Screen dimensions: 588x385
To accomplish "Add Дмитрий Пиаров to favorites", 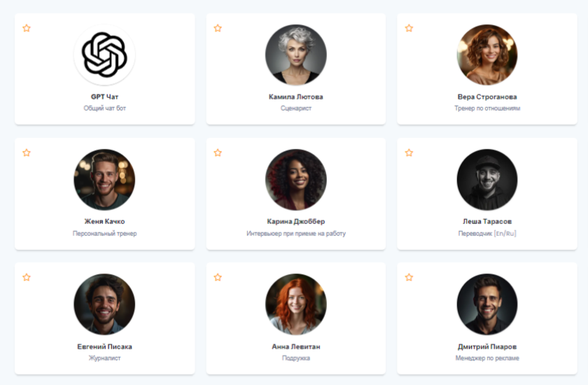I will click(x=409, y=277).
